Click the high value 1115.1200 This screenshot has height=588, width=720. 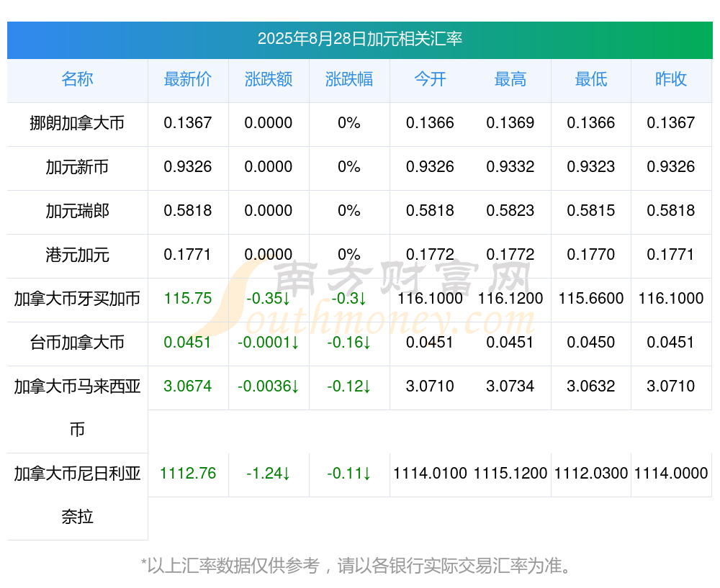(x=510, y=474)
